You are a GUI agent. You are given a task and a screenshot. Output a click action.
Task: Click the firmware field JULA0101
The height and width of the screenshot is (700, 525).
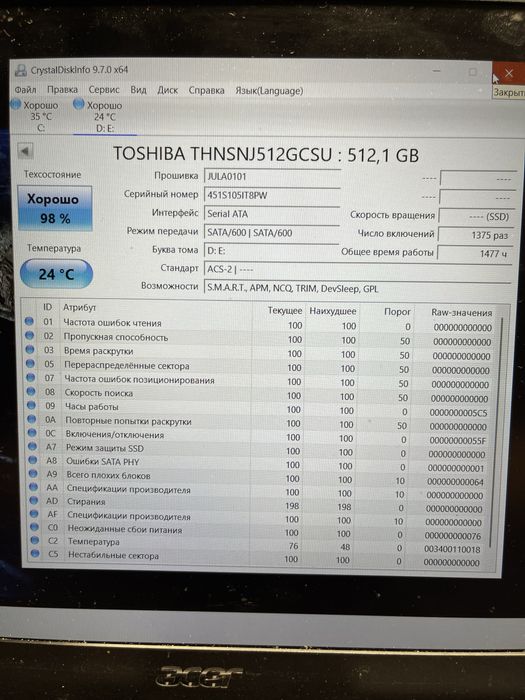(x=271, y=176)
